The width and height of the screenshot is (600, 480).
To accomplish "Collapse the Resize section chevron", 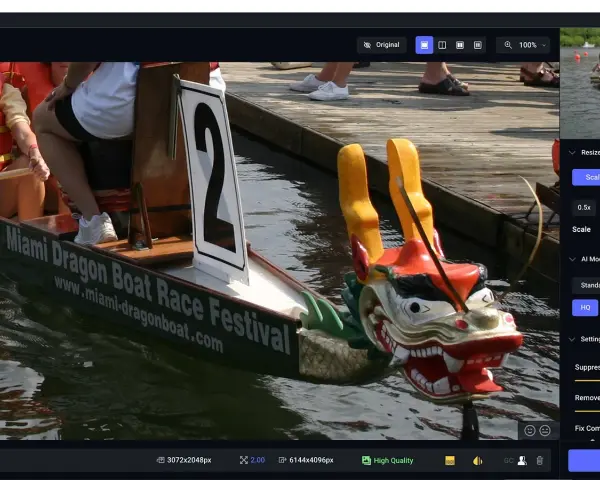I will pyautogui.click(x=572, y=152).
